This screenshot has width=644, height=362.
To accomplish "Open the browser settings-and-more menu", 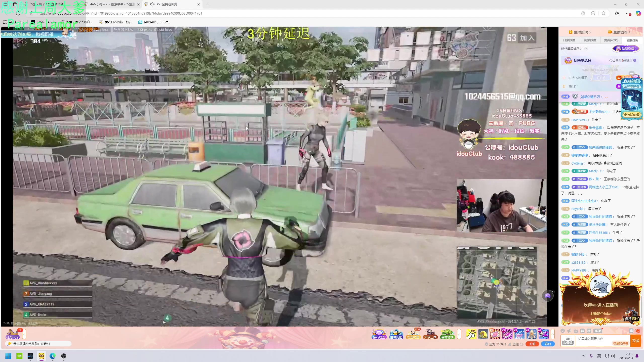I will (x=628, y=13).
